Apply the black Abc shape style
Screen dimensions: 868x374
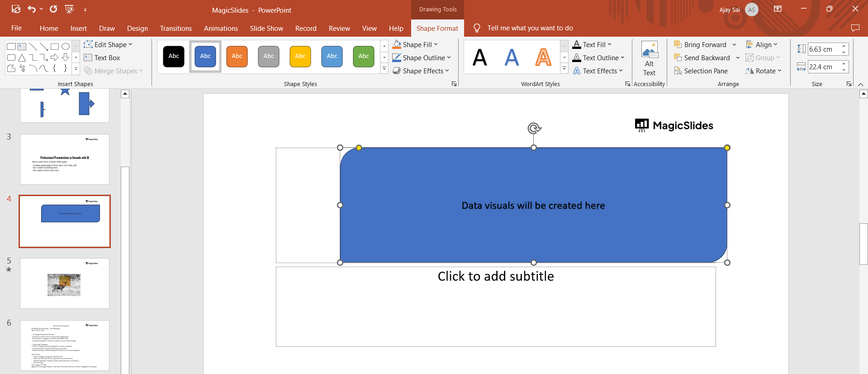[174, 56]
